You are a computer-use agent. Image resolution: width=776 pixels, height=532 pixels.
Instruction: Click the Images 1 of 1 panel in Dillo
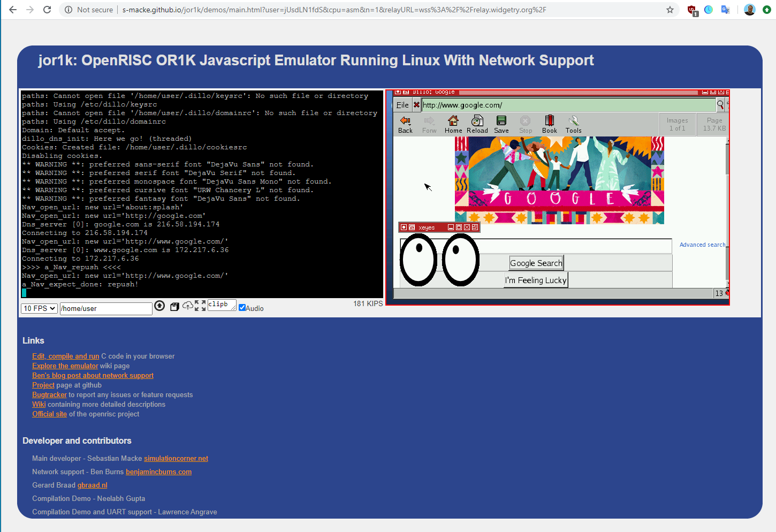pyautogui.click(x=677, y=124)
